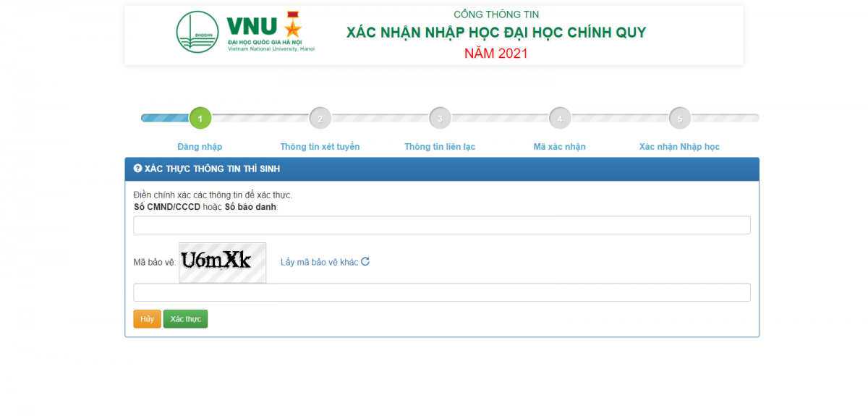This screenshot has height=416, width=868.
Task: Click the refresh arrow icon beside captcha link
Action: (x=365, y=262)
